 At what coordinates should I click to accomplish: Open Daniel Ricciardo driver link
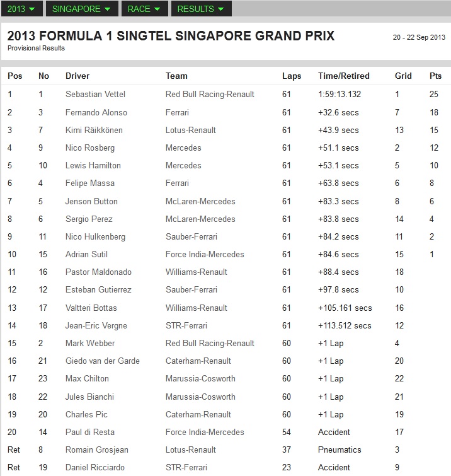click(95, 467)
